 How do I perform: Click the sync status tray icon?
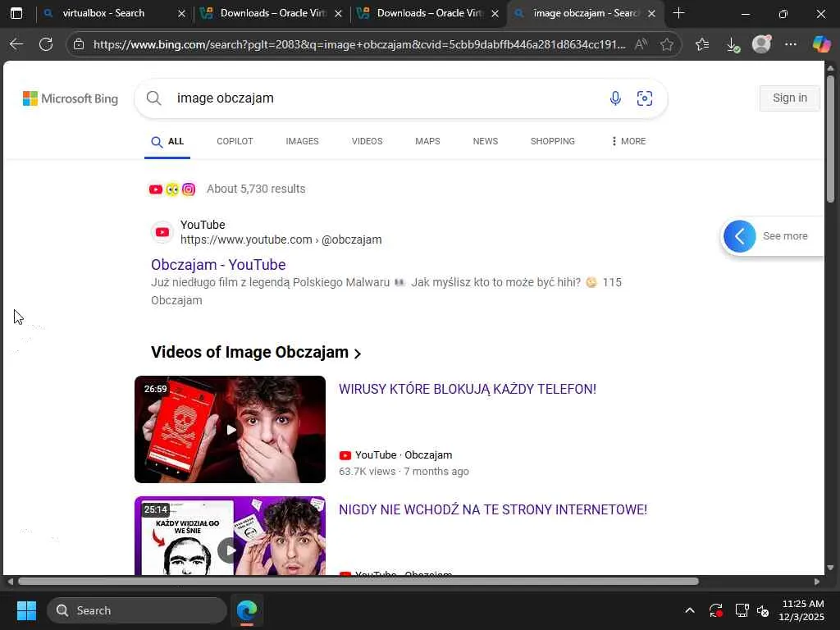coord(715,610)
